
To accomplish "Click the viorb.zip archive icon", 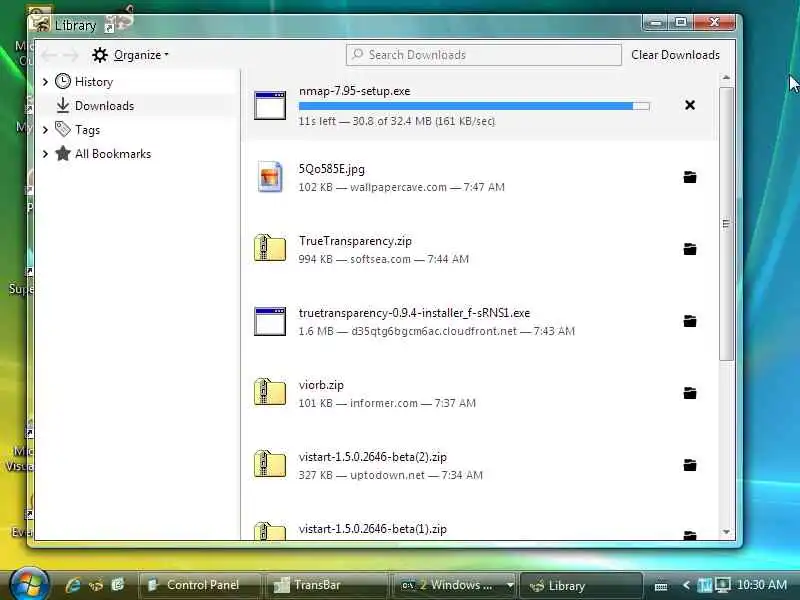I will pyautogui.click(x=270, y=392).
